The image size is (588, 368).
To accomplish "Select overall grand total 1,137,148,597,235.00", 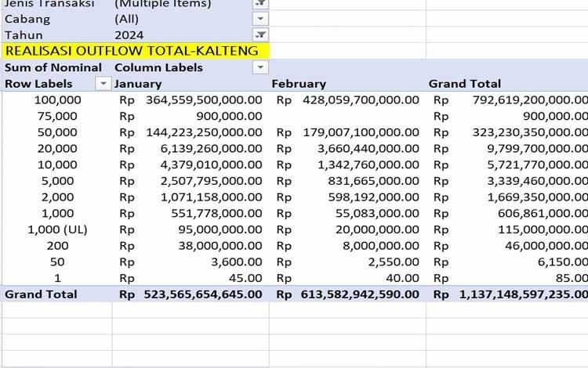I will (x=524, y=294).
